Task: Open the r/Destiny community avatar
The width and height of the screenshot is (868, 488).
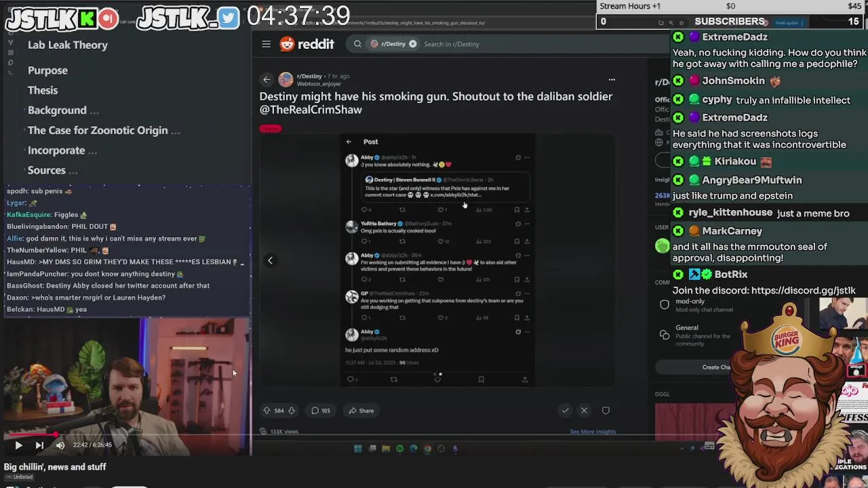Action: [285, 79]
